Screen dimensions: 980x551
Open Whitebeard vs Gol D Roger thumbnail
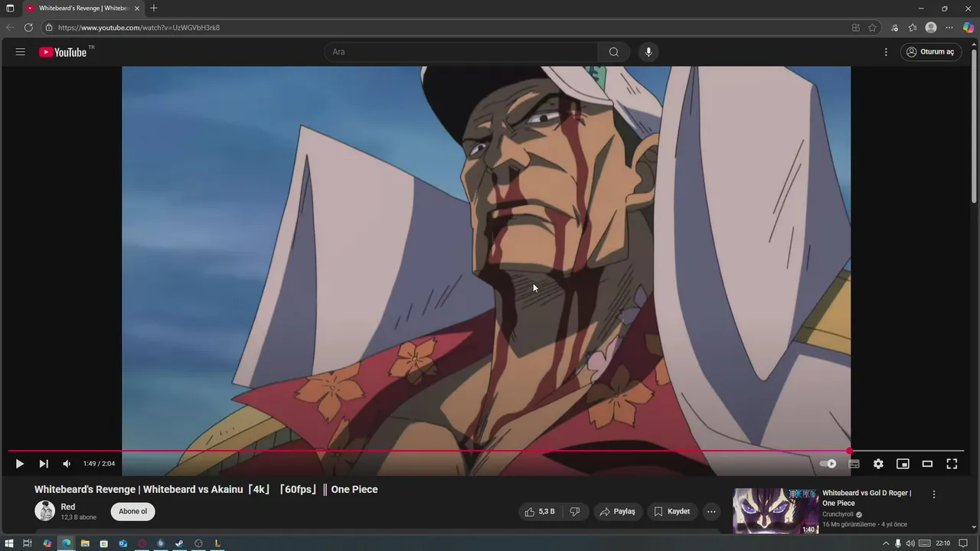pyautogui.click(x=775, y=510)
